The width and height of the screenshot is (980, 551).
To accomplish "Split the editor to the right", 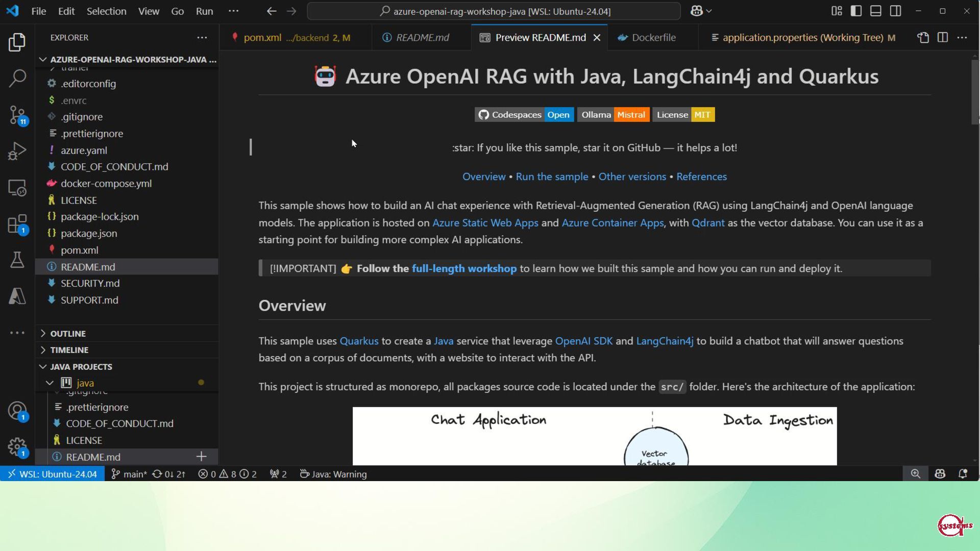I will [x=942, y=38].
